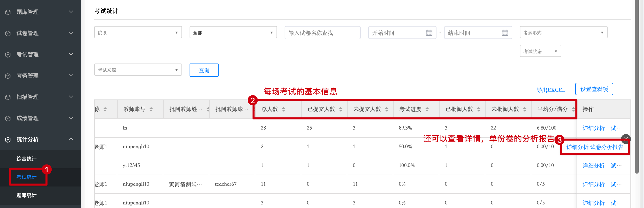This screenshot has width=644, height=208.
Task: Focus the 开始时间 date field
Action: coord(402,33)
